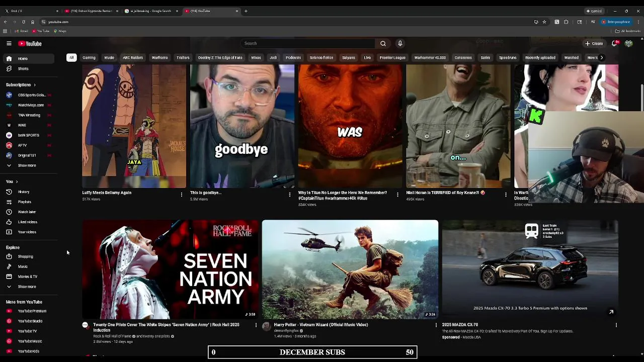Image resolution: width=644 pixels, height=362 pixels.
Task: Open Shopping under Explore
Action: [x=25, y=256]
